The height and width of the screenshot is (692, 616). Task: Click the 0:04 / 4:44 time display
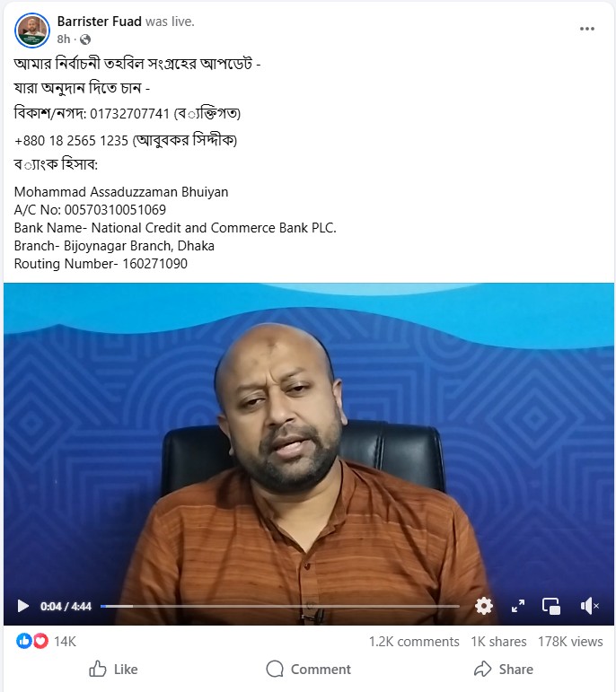tap(66, 607)
